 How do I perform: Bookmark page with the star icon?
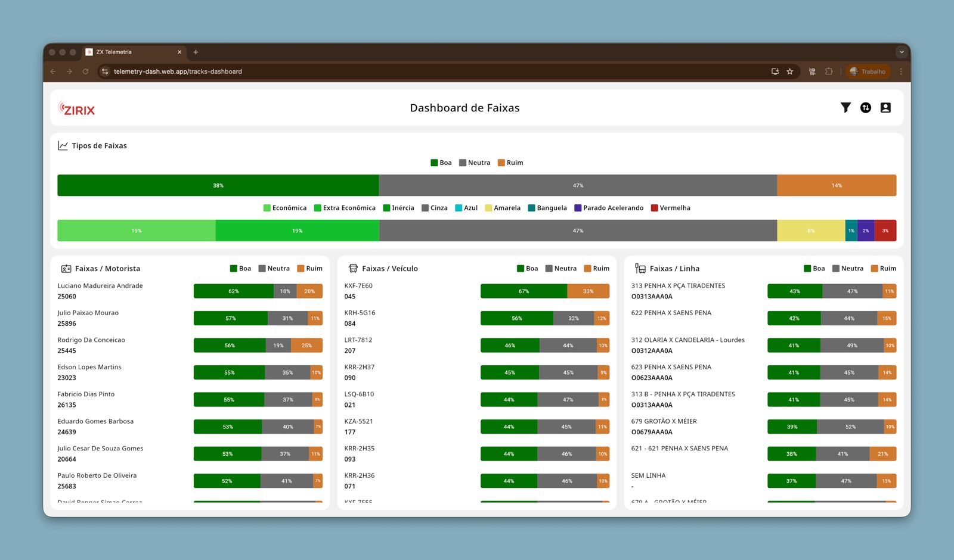click(x=790, y=71)
